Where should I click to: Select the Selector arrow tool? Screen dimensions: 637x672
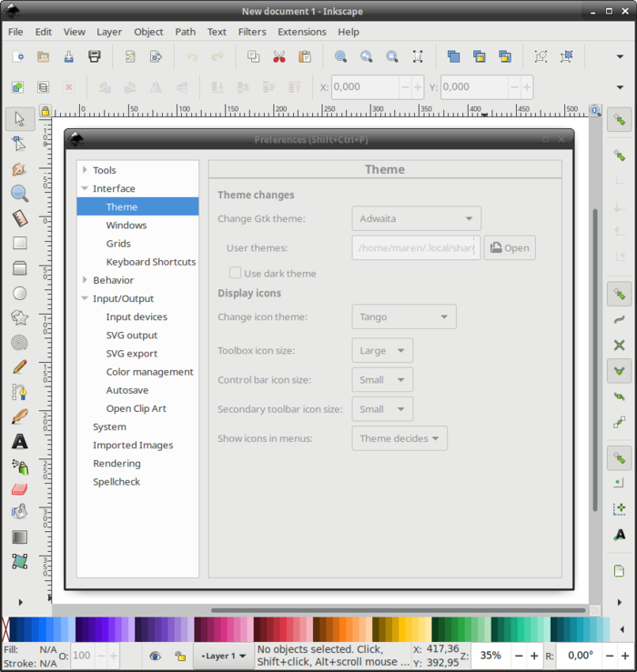19,119
